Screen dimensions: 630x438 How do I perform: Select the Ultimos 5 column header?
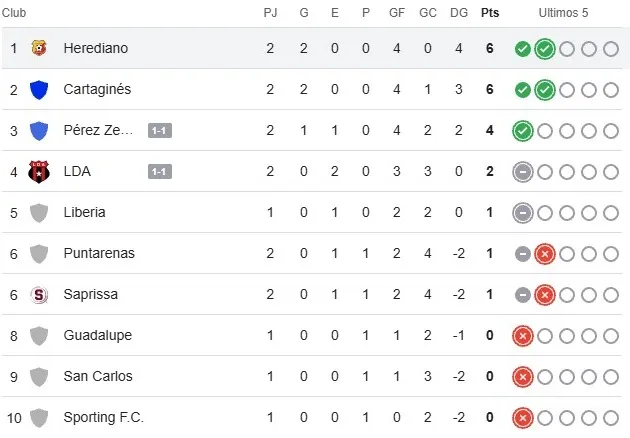point(564,12)
